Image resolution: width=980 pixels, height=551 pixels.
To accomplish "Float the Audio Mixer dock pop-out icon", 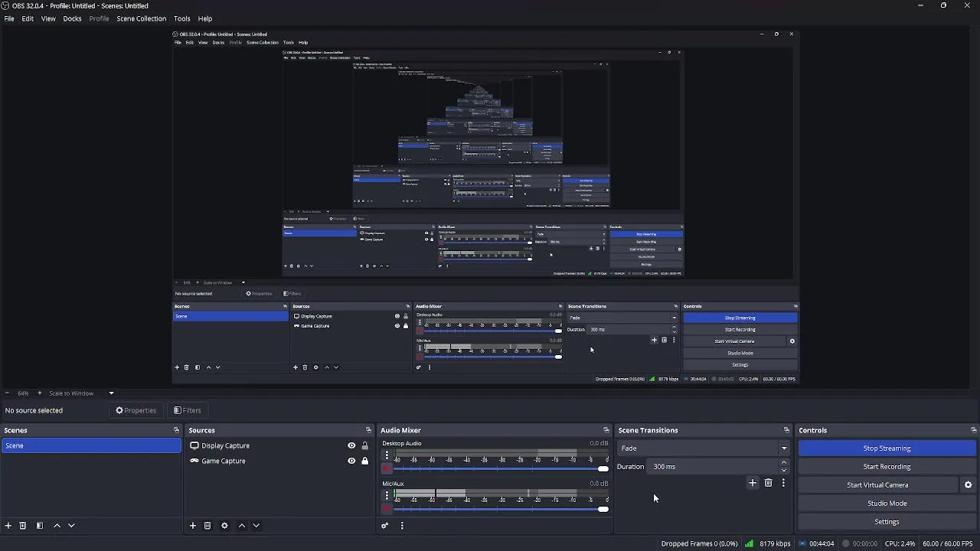I will coord(606,430).
